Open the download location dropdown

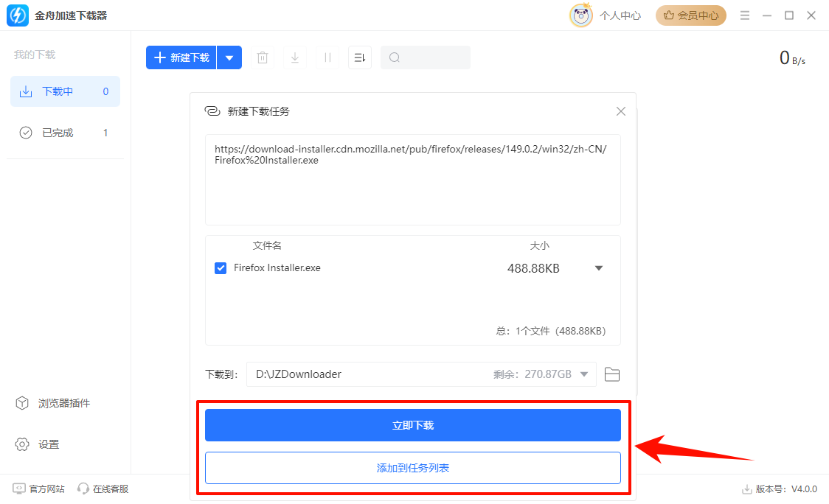click(586, 374)
